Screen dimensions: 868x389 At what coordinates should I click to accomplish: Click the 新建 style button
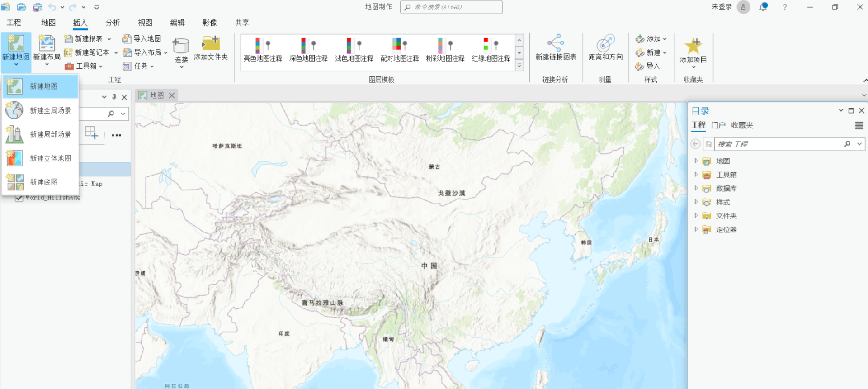point(651,52)
